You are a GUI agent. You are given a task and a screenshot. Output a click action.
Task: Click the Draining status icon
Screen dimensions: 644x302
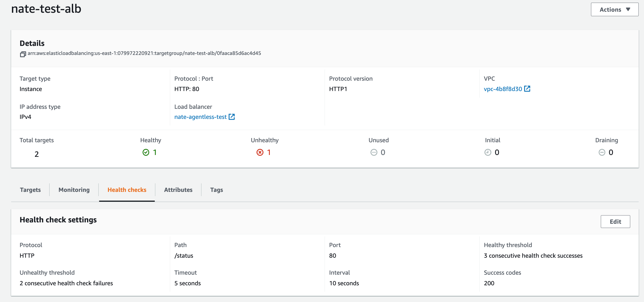click(x=602, y=152)
